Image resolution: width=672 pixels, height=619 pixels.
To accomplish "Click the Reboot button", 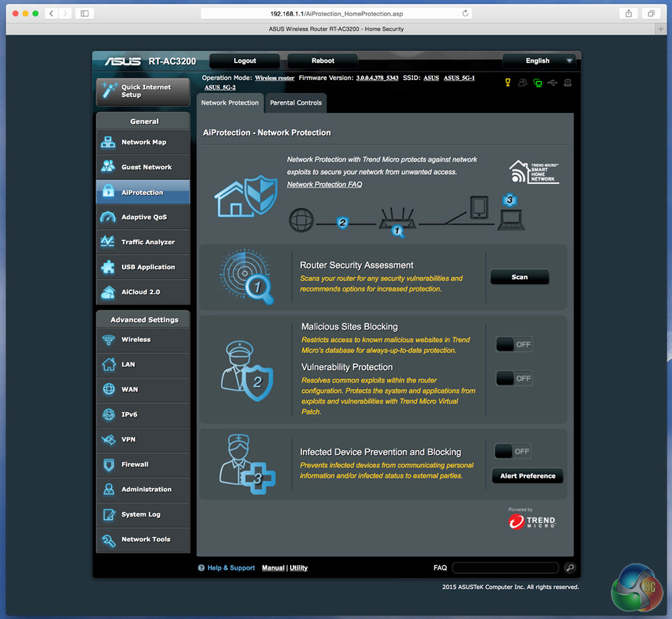I will pos(323,61).
